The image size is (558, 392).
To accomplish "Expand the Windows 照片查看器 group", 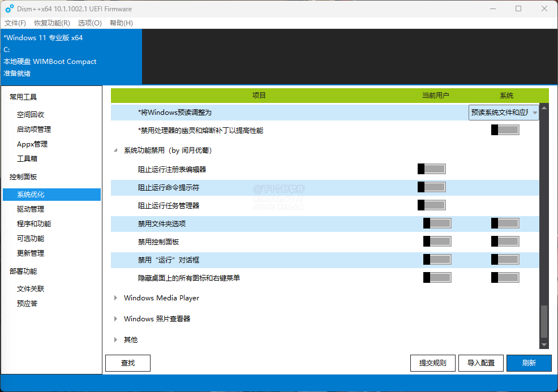I will (x=115, y=318).
